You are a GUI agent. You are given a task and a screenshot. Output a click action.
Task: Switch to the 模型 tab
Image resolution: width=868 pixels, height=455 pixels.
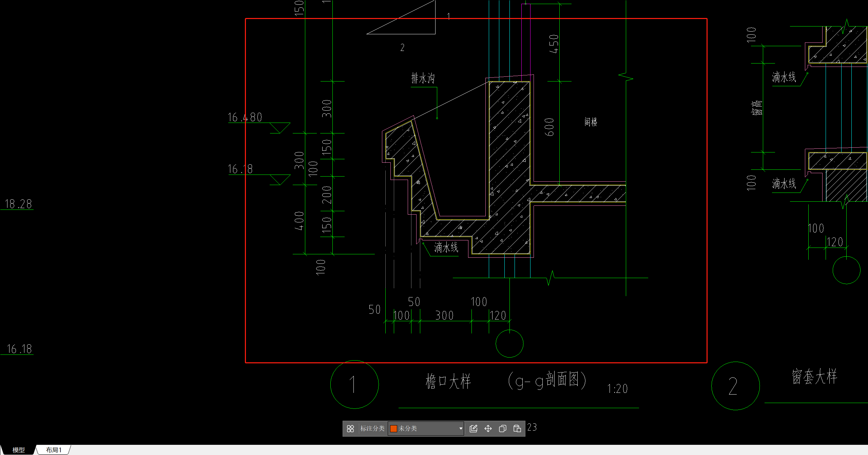pos(19,450)
